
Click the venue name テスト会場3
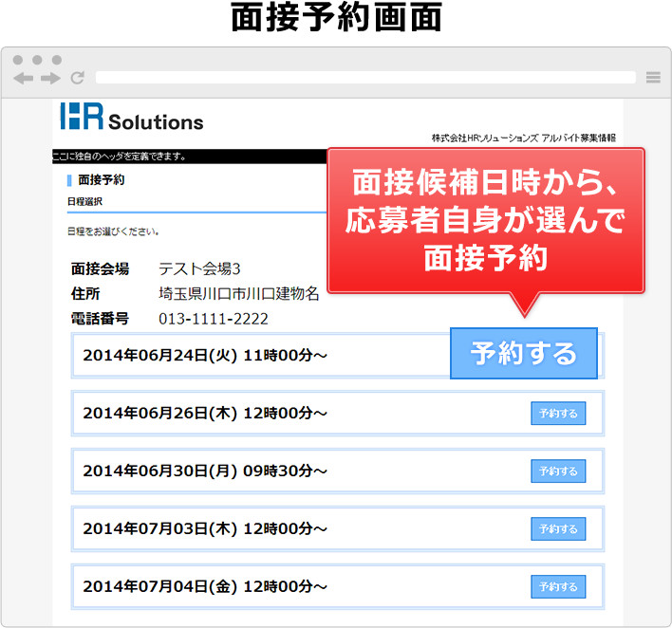199,269
